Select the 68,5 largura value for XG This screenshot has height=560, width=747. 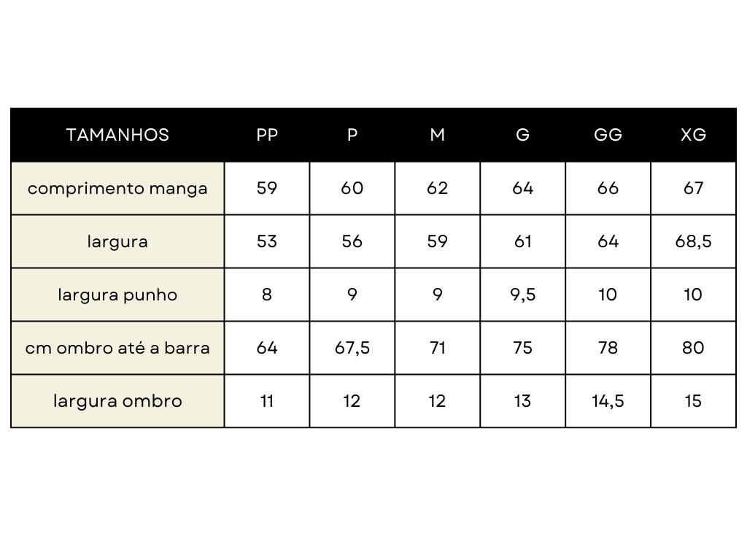(693, 241)
